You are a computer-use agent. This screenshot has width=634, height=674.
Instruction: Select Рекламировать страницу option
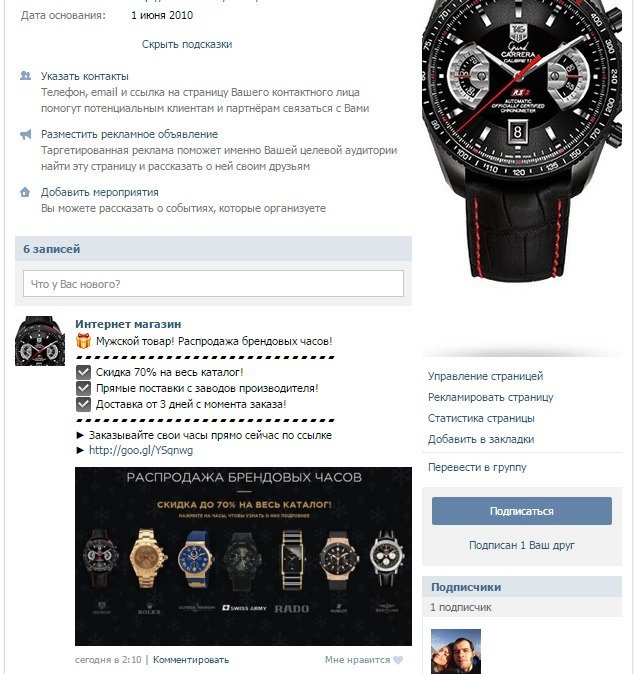click(490, 397)
